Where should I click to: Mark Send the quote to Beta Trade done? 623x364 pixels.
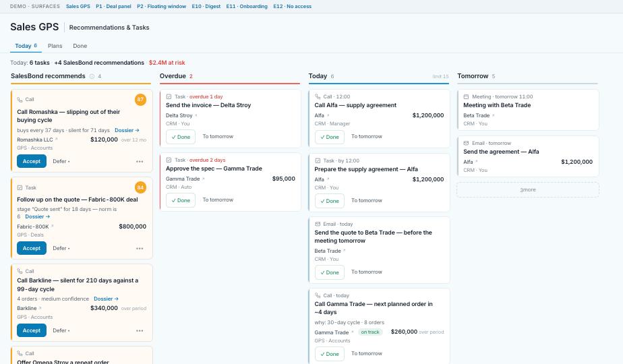pos(330,272)
